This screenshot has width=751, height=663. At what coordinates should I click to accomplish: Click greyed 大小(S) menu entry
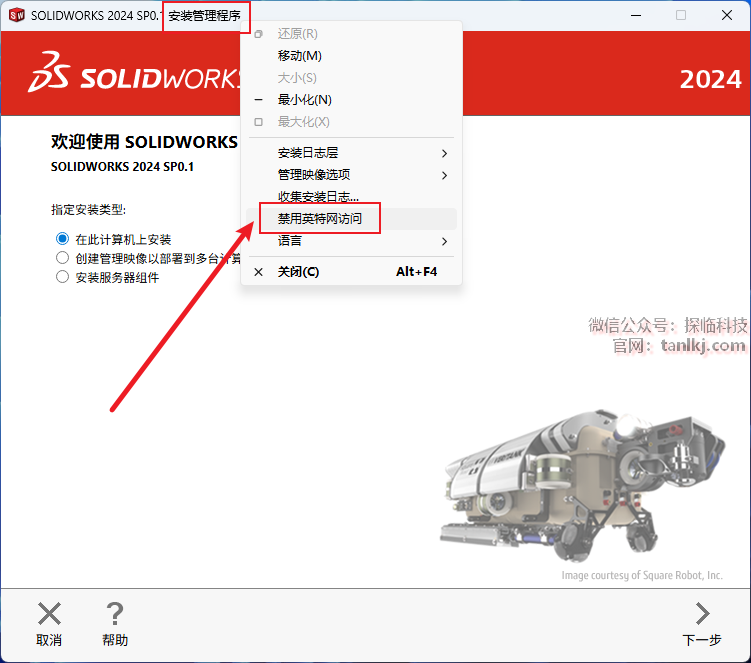coord(351,78)
